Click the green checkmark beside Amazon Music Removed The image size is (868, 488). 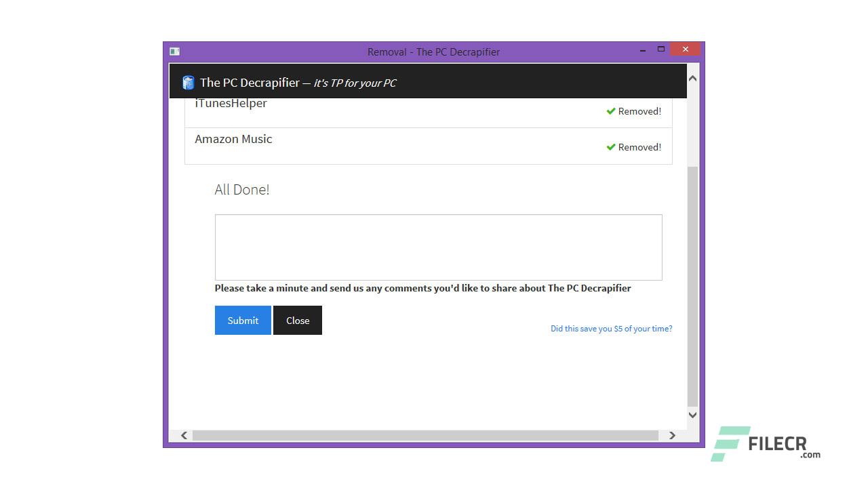point(611,147)
